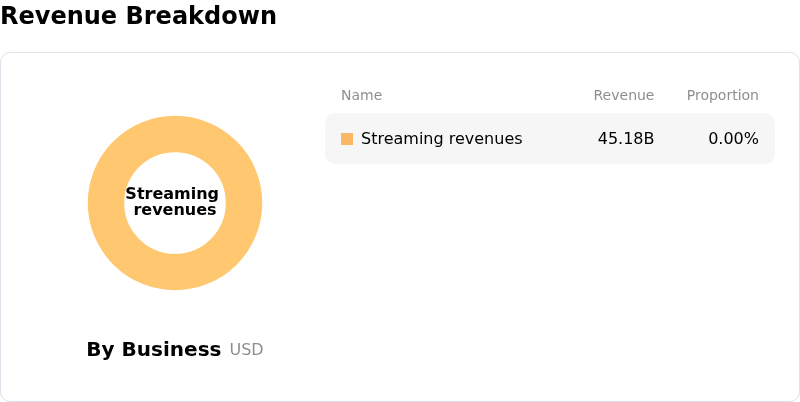Sort by the Name column header
800x402 pixels.
pos(361,95)
